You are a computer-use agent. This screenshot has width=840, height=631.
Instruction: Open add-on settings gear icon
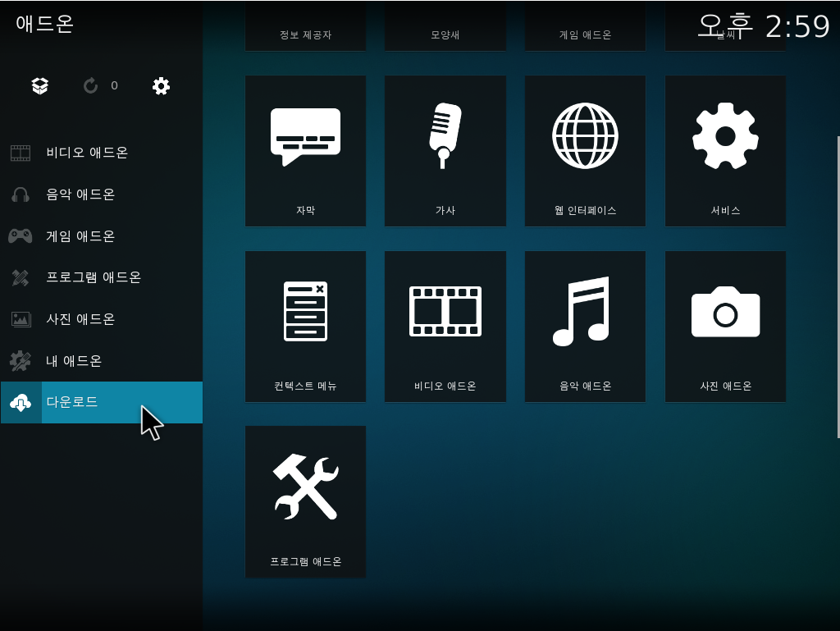[x=162, y=85]
